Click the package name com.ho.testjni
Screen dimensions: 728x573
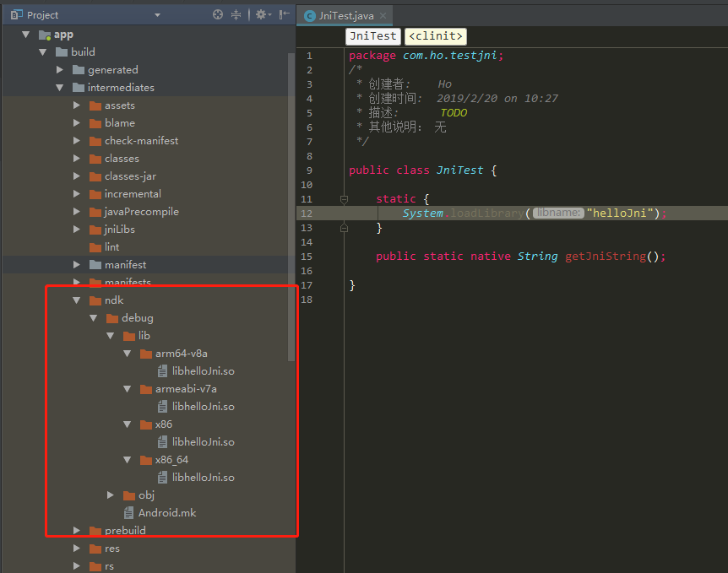[450, 55]
